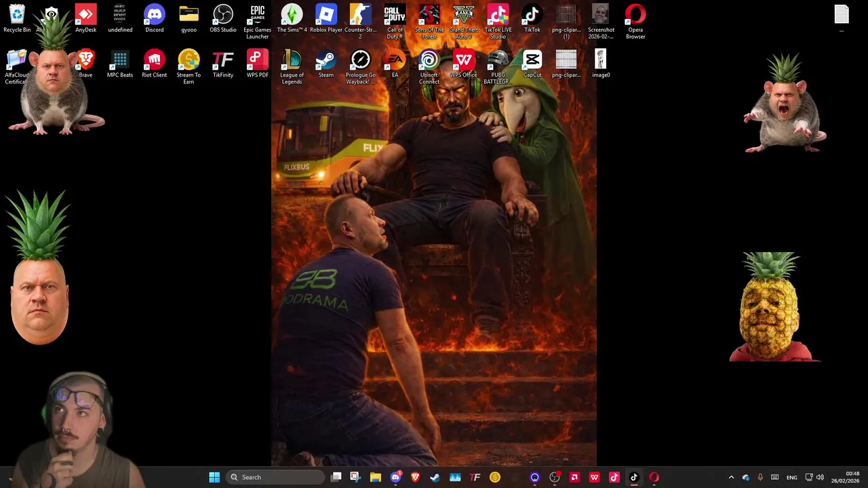Launch WPS PDF desktop shortcut
Screen dimensions: 868x488
click(x=258, y=64)
